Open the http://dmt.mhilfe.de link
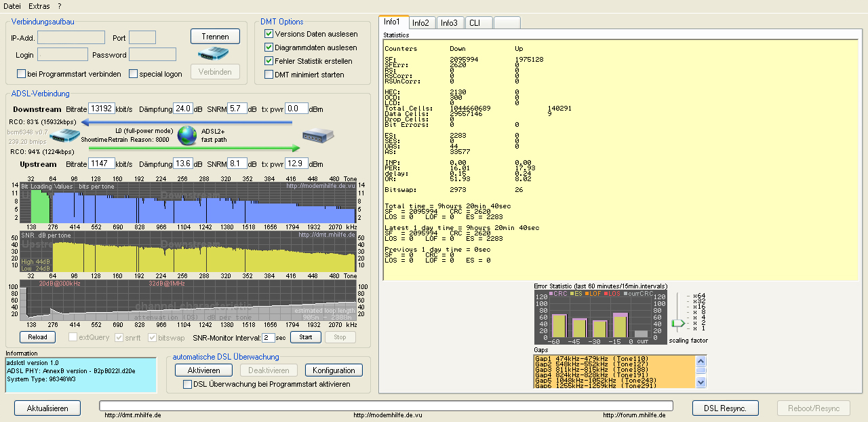 tap(133, 416)
